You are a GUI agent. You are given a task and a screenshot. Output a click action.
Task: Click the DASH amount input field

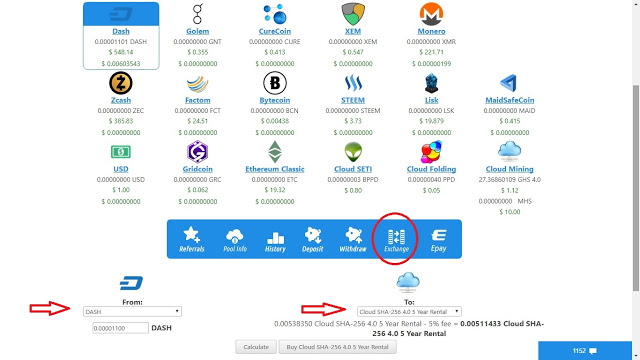click(120, 328)
